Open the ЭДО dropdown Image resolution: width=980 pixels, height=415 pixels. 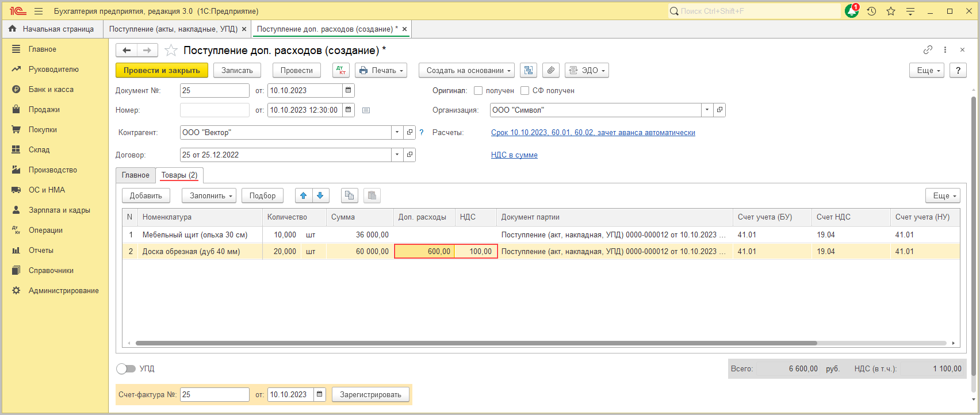(x=587, y=70)
